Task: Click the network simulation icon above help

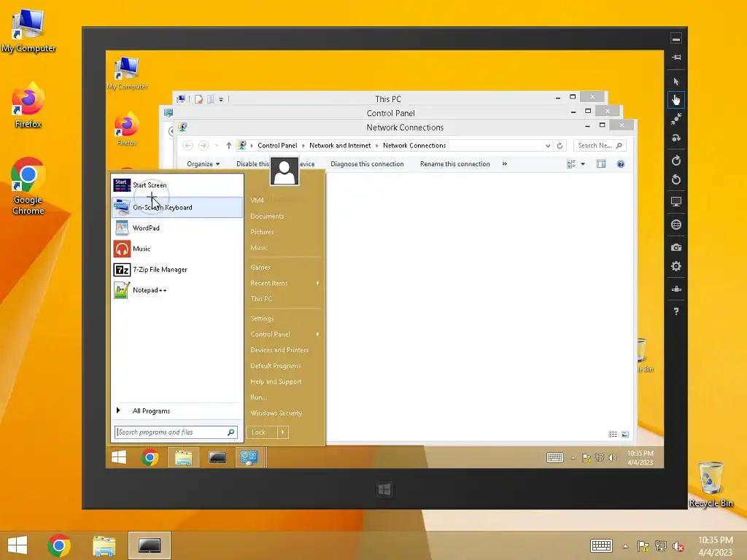Action: (x=676, y=289)
